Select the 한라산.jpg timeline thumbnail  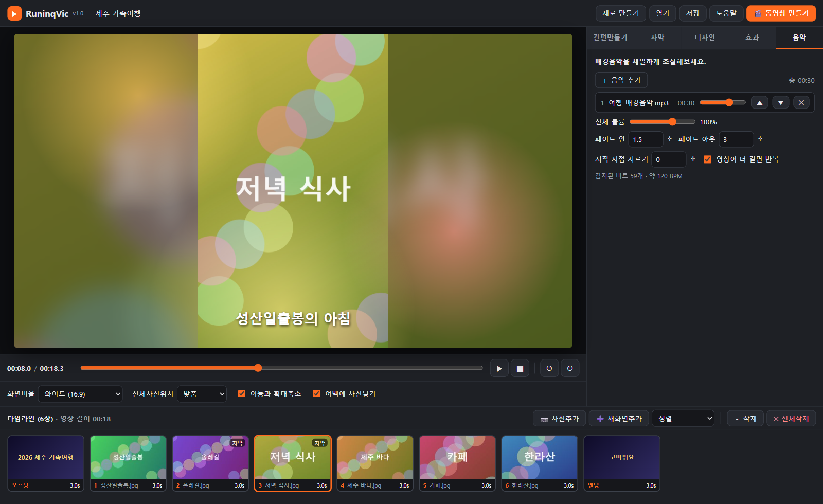coord(540,463)
